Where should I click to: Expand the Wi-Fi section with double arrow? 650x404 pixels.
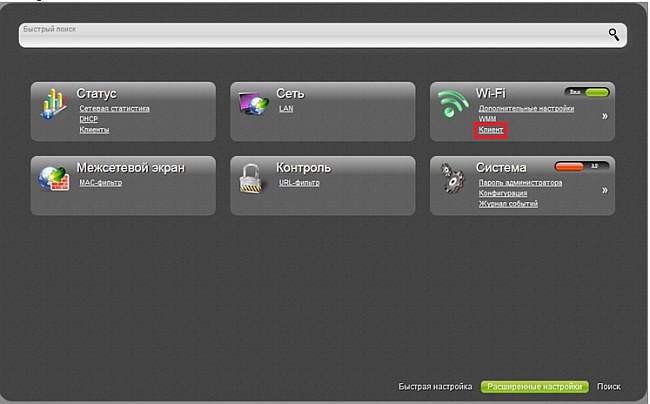(604, 116)
